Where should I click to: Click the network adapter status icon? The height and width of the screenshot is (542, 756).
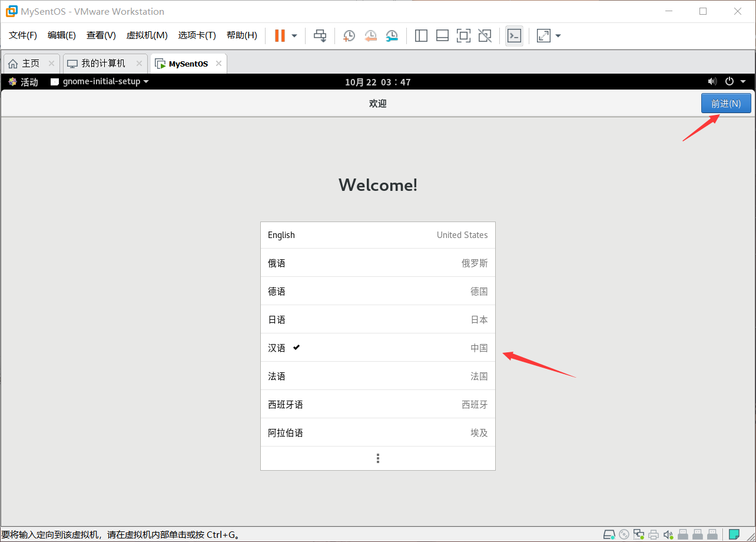point(639,534)
